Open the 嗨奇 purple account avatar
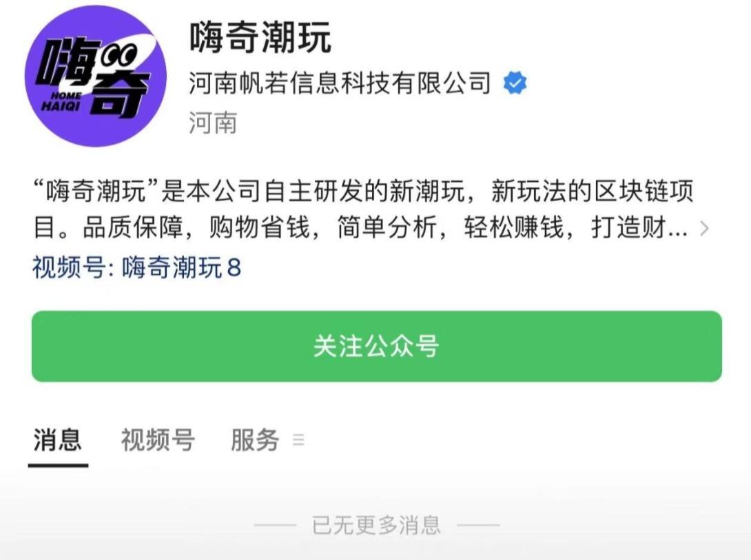Screen dimensions: 751x560 point(96,76)
